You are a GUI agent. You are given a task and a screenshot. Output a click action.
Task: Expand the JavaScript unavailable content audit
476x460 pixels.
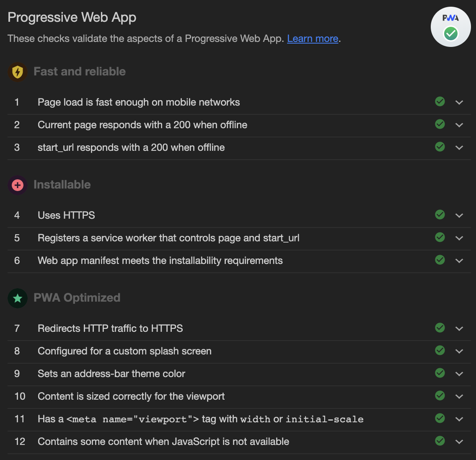(459, 441)
